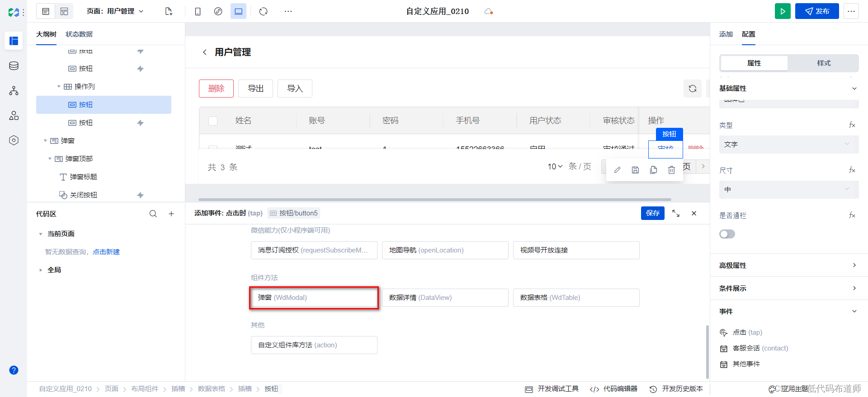Choose the 数据表格 (WdTable) component method
This screenshot has width=868, height=397.
[576, 298]
